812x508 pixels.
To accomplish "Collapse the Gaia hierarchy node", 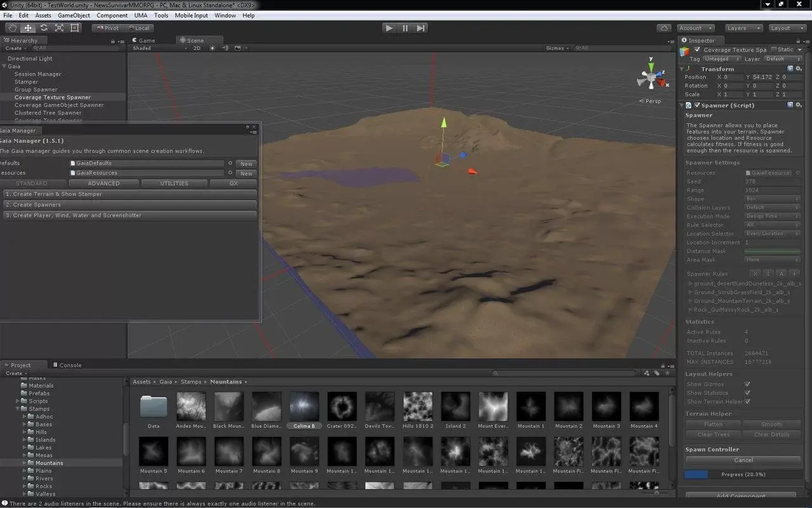I will tap(4, 66).
